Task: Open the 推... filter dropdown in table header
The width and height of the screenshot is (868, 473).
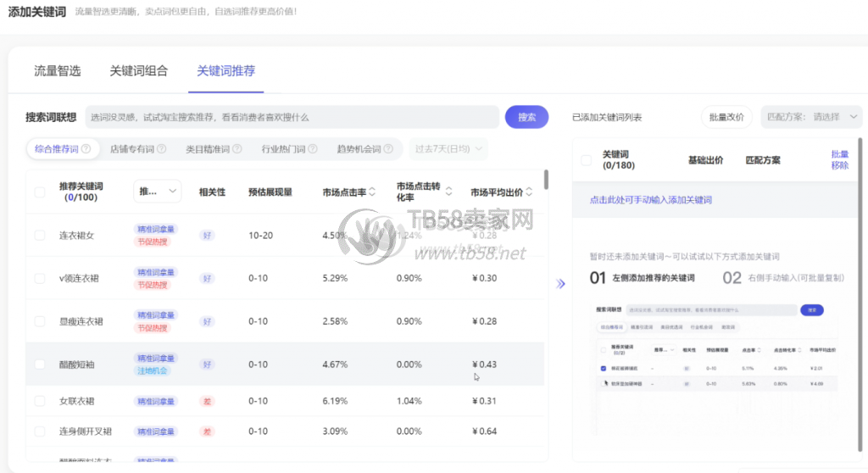Action: 157,192
